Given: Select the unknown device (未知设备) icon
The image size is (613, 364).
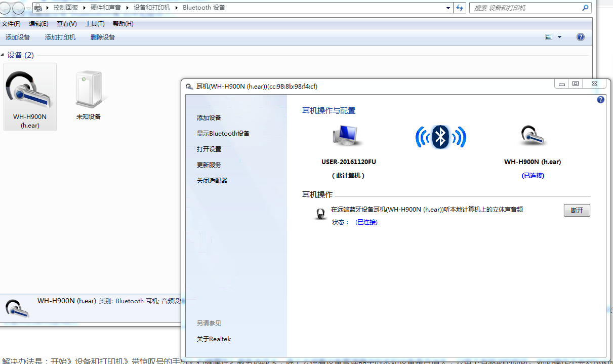Looking at the screenshot, I should click(88, 89).
